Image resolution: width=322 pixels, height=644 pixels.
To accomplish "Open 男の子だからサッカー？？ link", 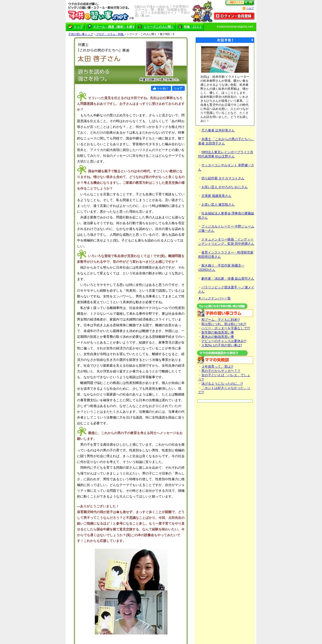I will coord(221,371).
